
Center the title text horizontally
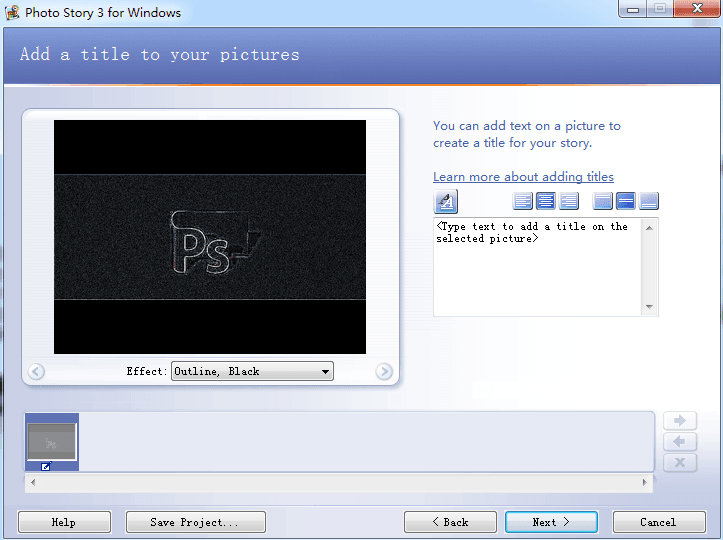(545, 201)
